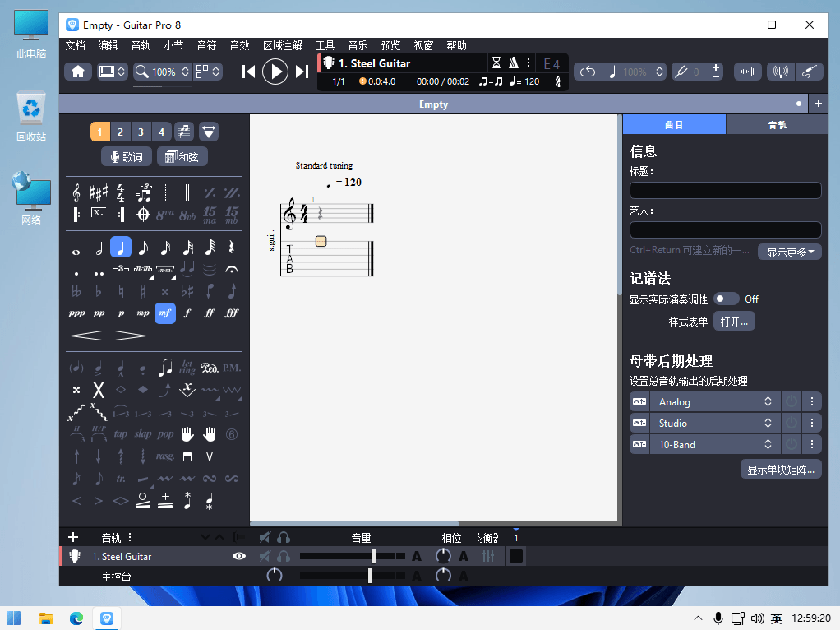
Task: Select the eighth note duration
Action: pyautogui.click(x=143, y=248)
